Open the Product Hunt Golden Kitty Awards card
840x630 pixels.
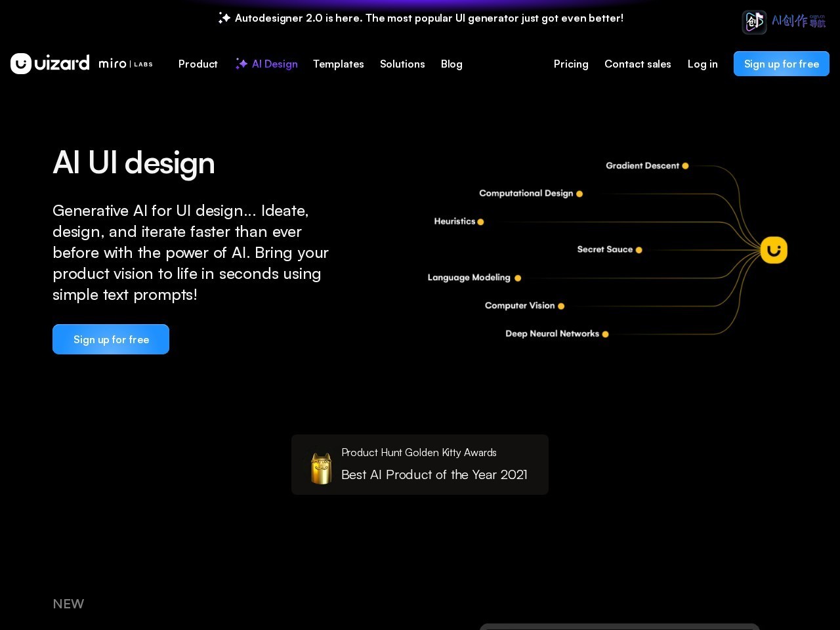click(420, 465)
